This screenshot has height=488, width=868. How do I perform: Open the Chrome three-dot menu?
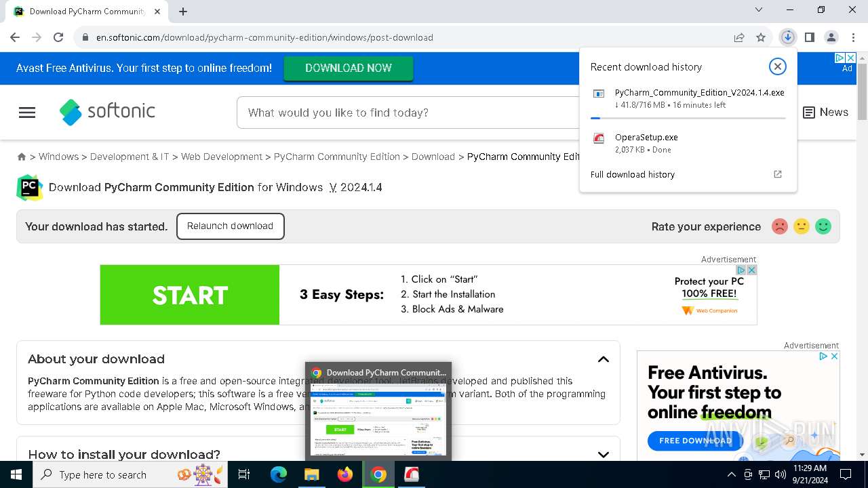[x=853, y=37]
